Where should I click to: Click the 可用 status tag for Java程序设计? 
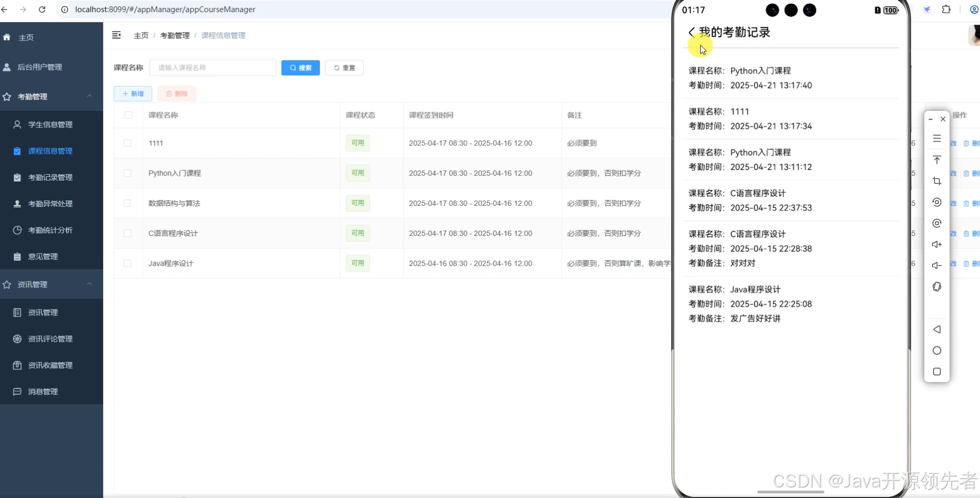tap(358, 263)
